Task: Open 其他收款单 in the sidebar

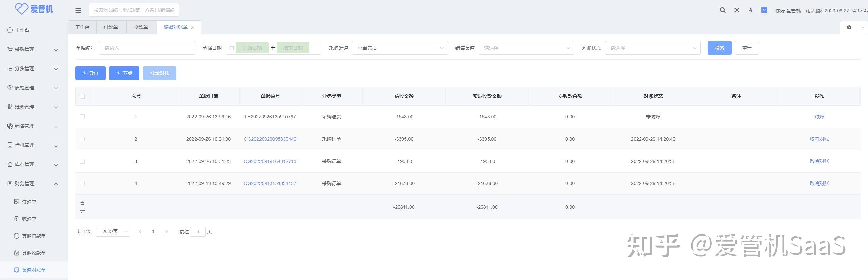Action: pyautogui.click(x=34, y=253)
